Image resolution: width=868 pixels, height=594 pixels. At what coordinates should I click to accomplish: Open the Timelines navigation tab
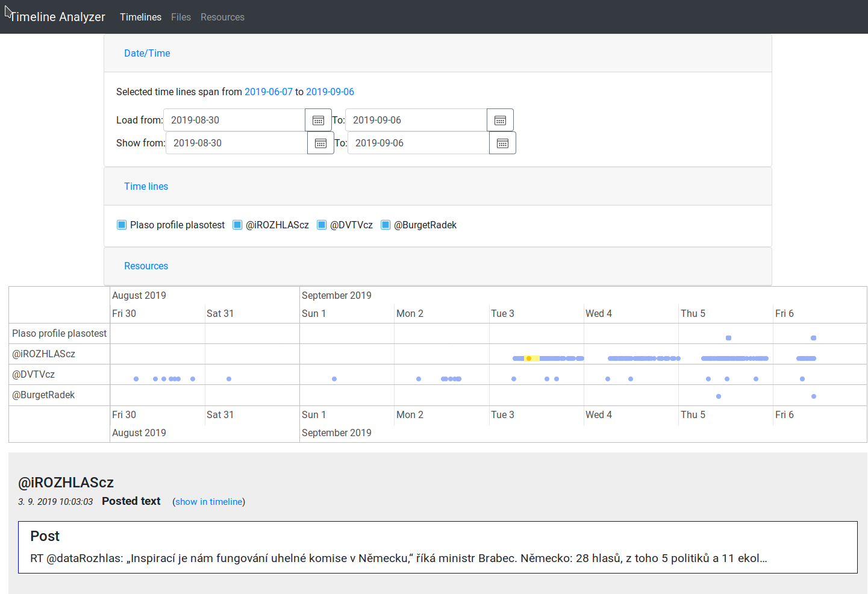(x=140, y=17)
